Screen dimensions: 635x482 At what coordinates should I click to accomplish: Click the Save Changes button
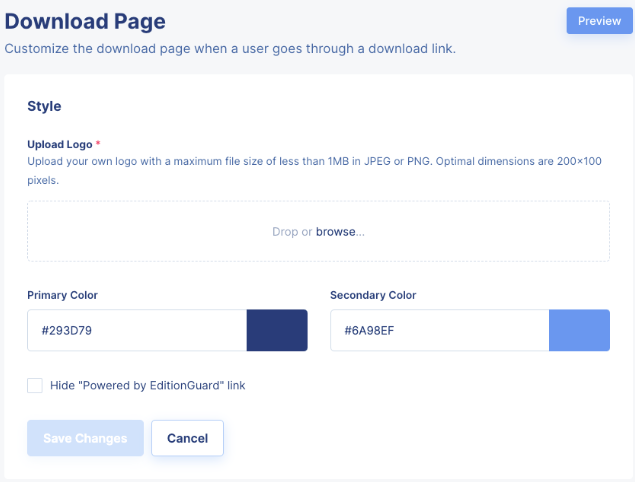(x=85, y=438)
